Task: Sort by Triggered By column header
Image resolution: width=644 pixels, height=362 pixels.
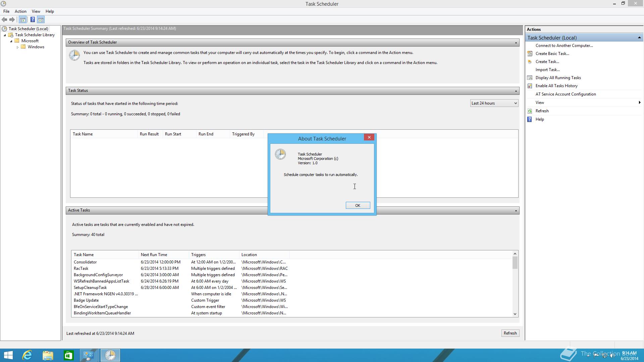Action: pyautogui.click(x=246, y=134)
